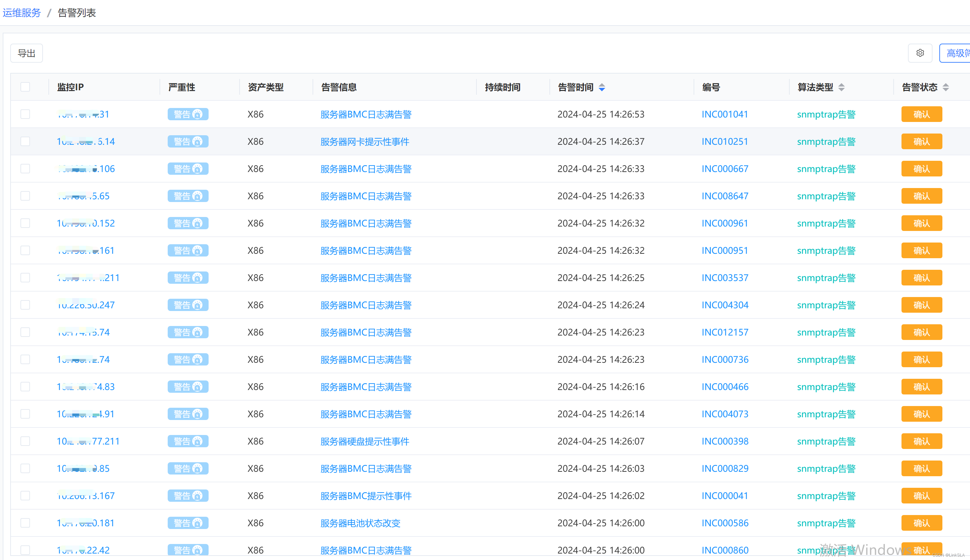Image resolution: width=970 pixels, height=560 pixels.
Task: Open alarm number INC004304 link
Action: coord(725,305)
